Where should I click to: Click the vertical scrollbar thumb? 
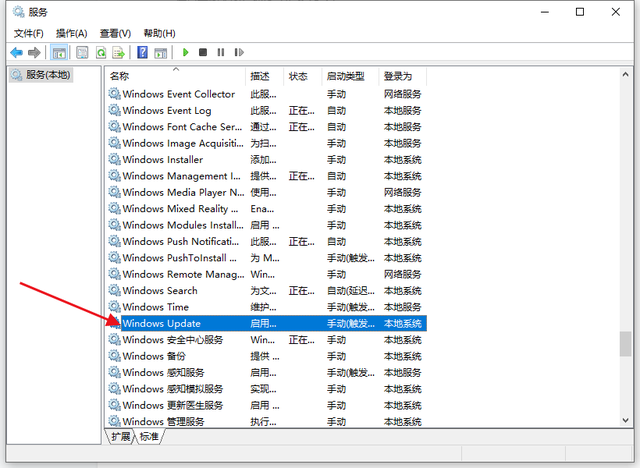click(625, 344)
